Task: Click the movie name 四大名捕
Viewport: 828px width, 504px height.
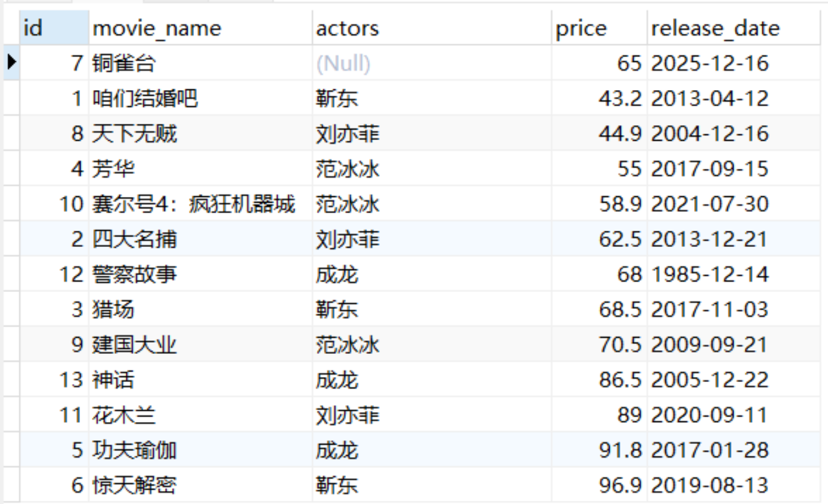Action: click(134, 239)
